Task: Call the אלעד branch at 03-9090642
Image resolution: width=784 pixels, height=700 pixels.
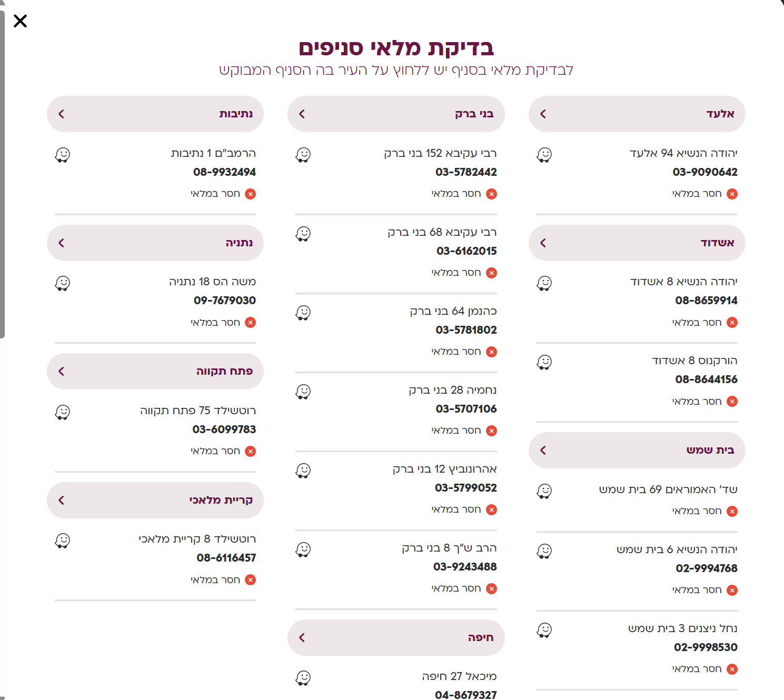Action: [704, 172]
